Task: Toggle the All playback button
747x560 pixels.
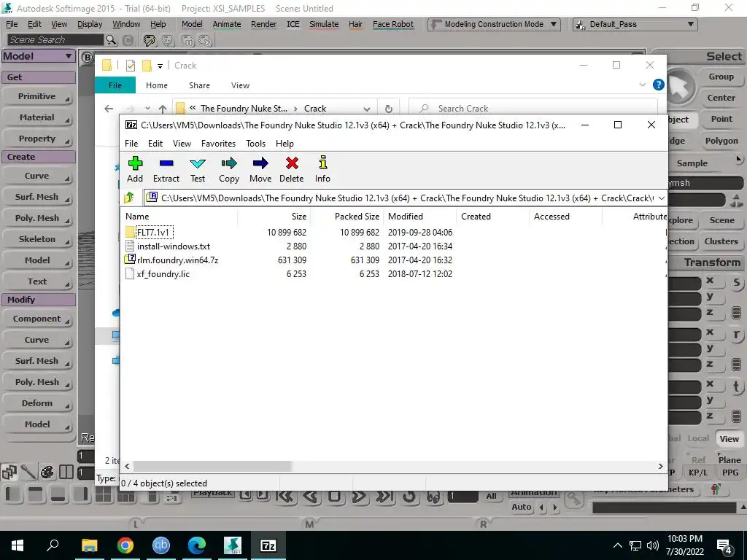Action: (x=491, y=496)
